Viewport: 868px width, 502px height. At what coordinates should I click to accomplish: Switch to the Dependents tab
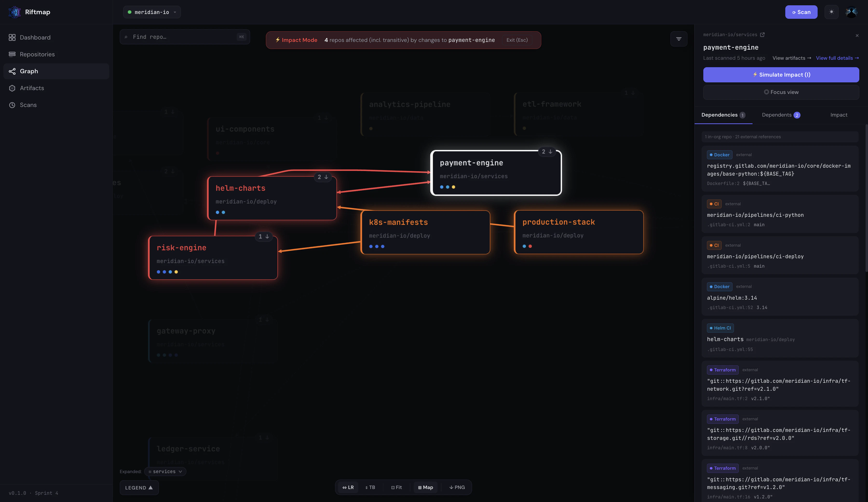click(x=781, y=115)
